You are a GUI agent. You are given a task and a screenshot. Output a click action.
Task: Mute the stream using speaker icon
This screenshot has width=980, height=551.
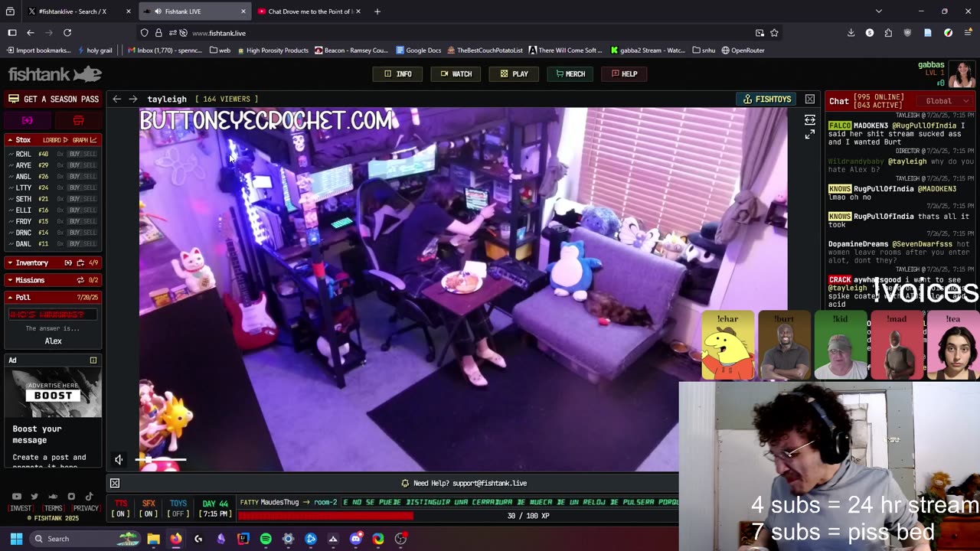tap(119, 460)
